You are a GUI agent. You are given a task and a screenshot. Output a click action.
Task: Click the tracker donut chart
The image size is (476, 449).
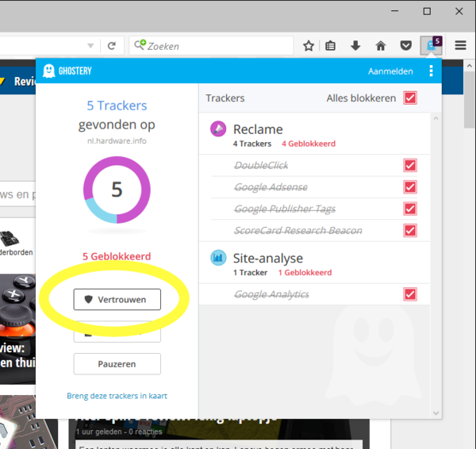click(117, 190)
